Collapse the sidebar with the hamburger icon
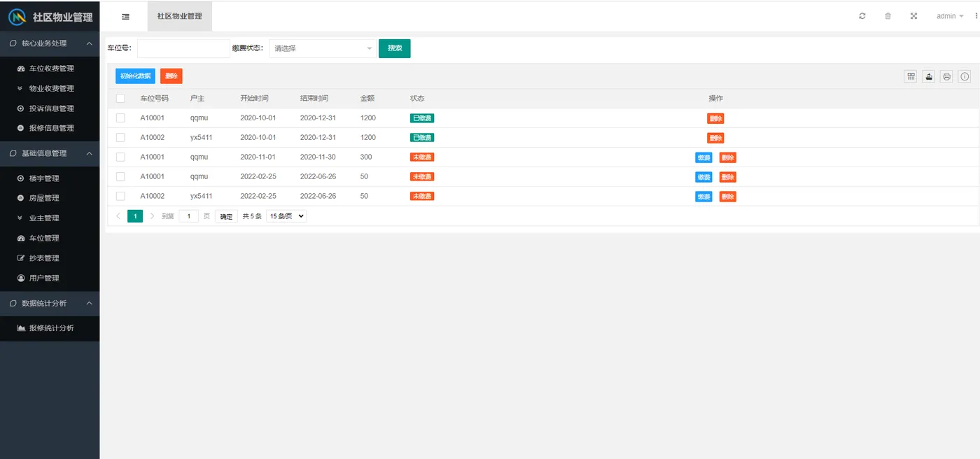Screen dimensions: 980x459 (125, 16)
